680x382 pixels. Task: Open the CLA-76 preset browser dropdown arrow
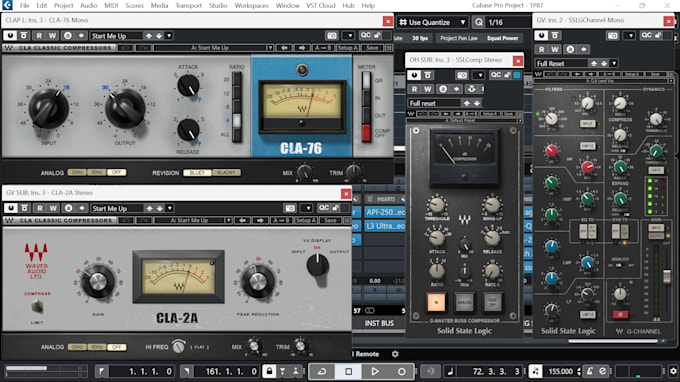(169, 36)
